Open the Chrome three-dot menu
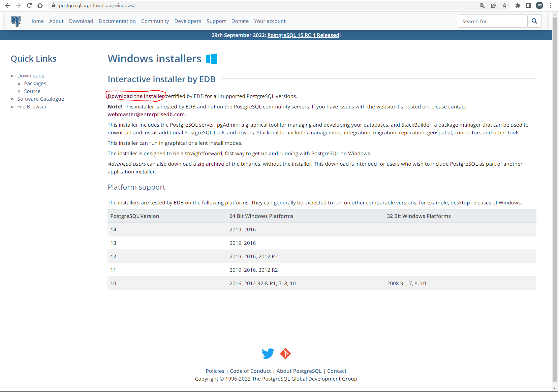The height and width of the screenshot is (392, 558). pos(550,5)
